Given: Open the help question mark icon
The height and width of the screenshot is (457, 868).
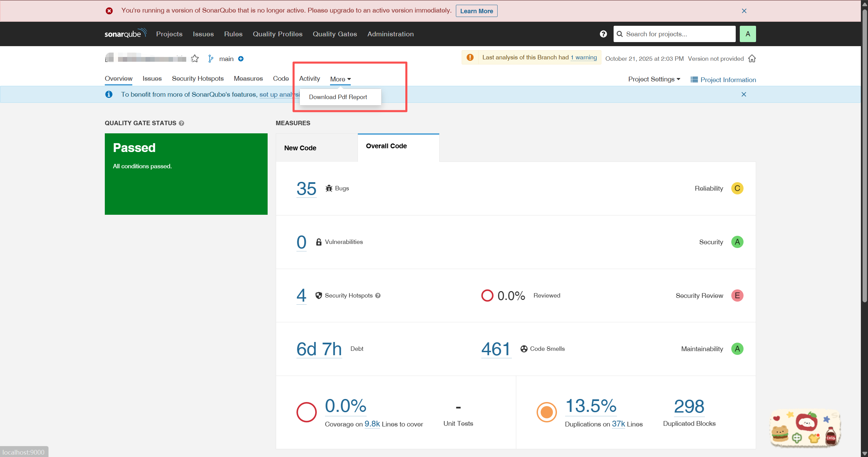Looking at the screenshot, I should [x=603, y=34].
